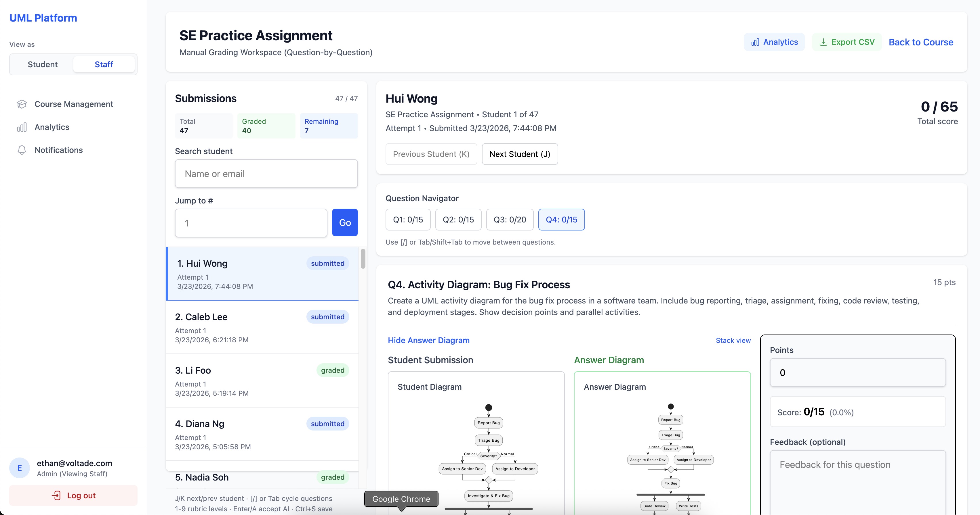Keep Staff selected in the View as toggle

coord(104,64)
